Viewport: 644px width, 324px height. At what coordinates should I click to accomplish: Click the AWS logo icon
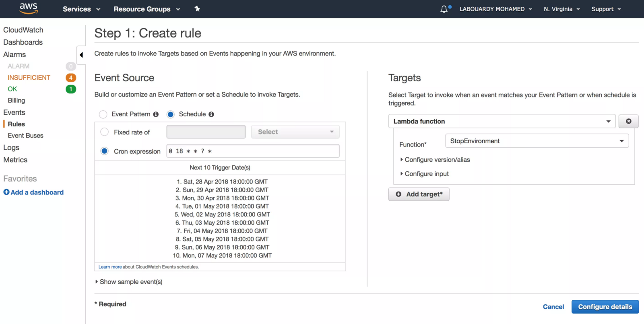point(29,8)
